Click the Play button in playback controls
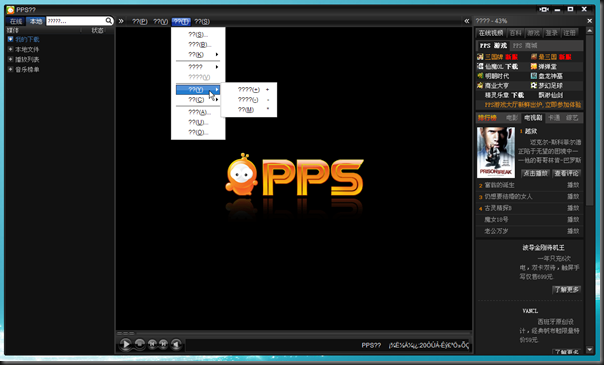 coord(126,344)
